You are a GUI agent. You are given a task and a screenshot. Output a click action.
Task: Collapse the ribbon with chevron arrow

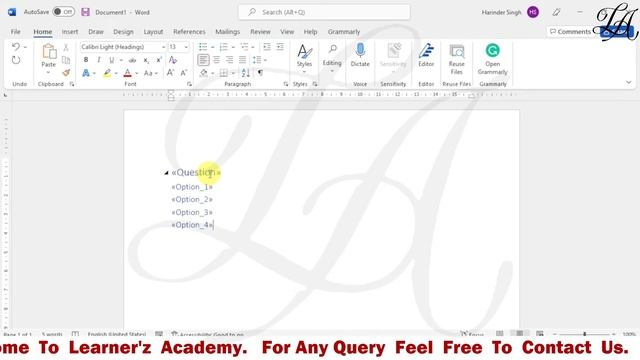click(629, 82)
